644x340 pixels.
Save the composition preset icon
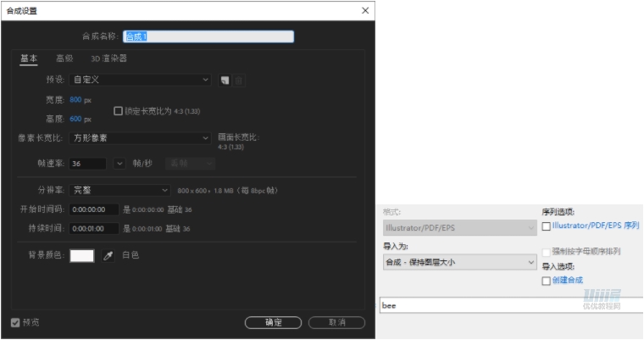point(225,81)
